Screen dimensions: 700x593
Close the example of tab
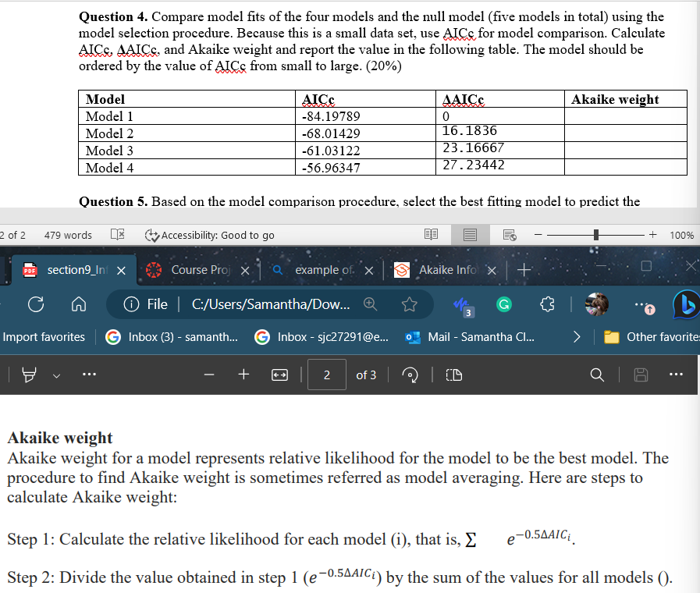click(x=369, y=271)
